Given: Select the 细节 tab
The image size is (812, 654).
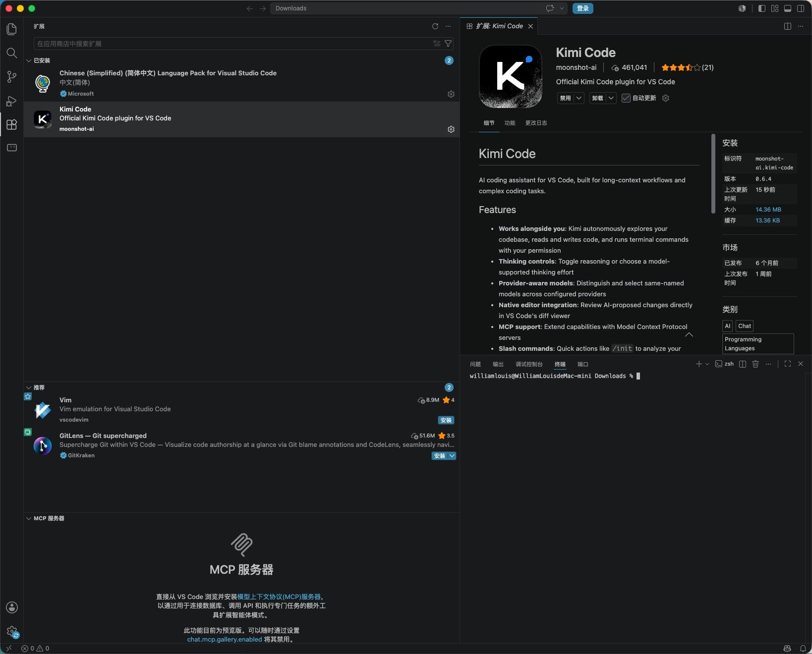Looking at the screenshot, I should [x=489, y=123].
